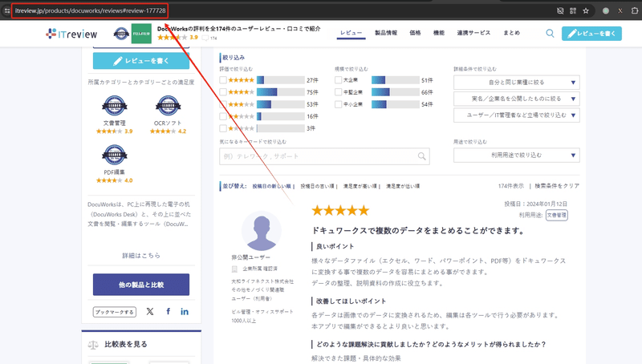Open 自分と同じ業種に絞る dropdown
The height and width of the screenshot is (364, 642).
(x=516, y=83)
